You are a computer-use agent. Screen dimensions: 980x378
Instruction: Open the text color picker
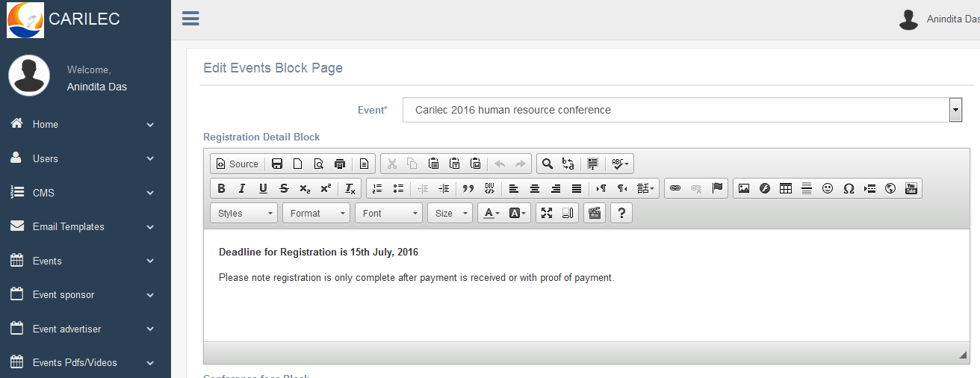pyautogui.click(x=491, y=213)
